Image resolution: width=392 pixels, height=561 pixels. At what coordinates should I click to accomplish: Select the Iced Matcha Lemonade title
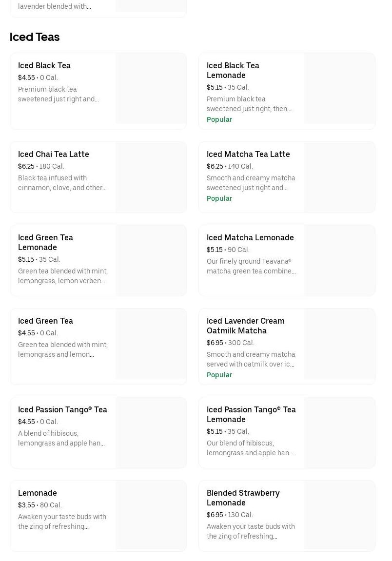pyautogui.click(x=250, y=237)
